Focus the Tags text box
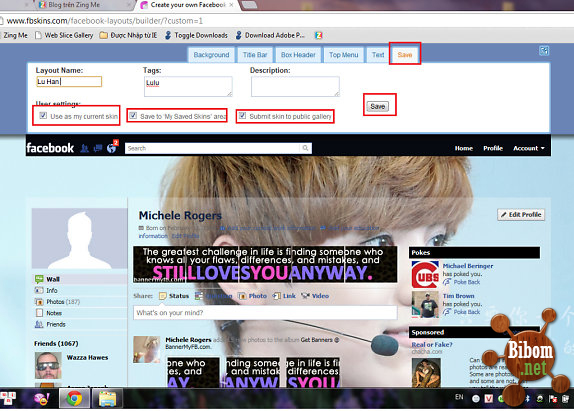The height and width of the screenshot is (411, 574). tap(188, 86)
